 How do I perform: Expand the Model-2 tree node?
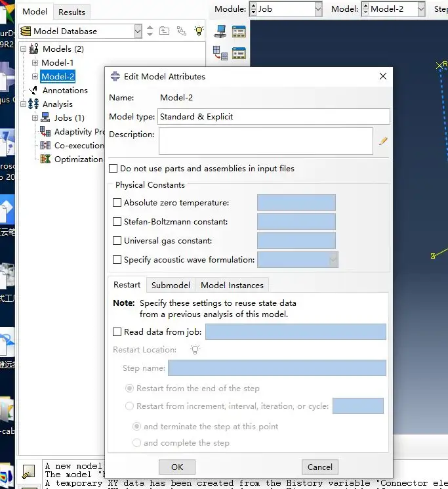pos(35,76)
